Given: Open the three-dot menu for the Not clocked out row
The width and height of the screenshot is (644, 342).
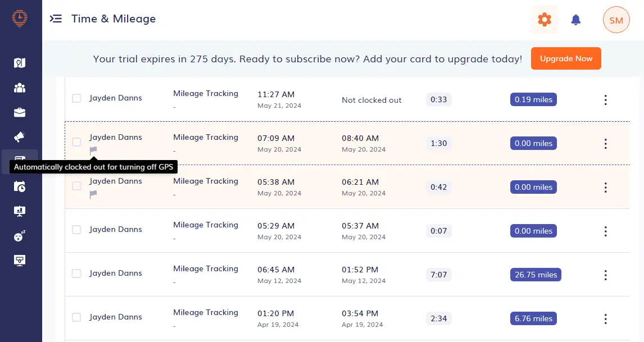Looking at the screenshot, I should 605,99.
